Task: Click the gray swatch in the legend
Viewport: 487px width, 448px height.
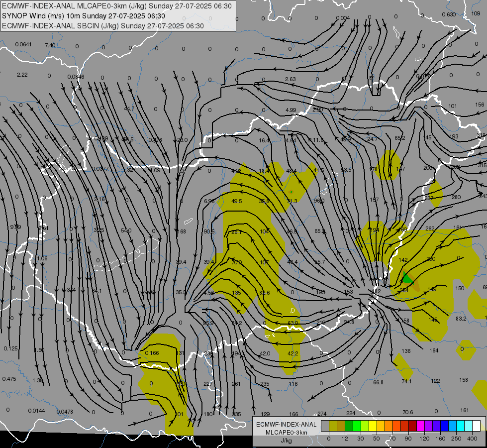Action: pos(325,426)
